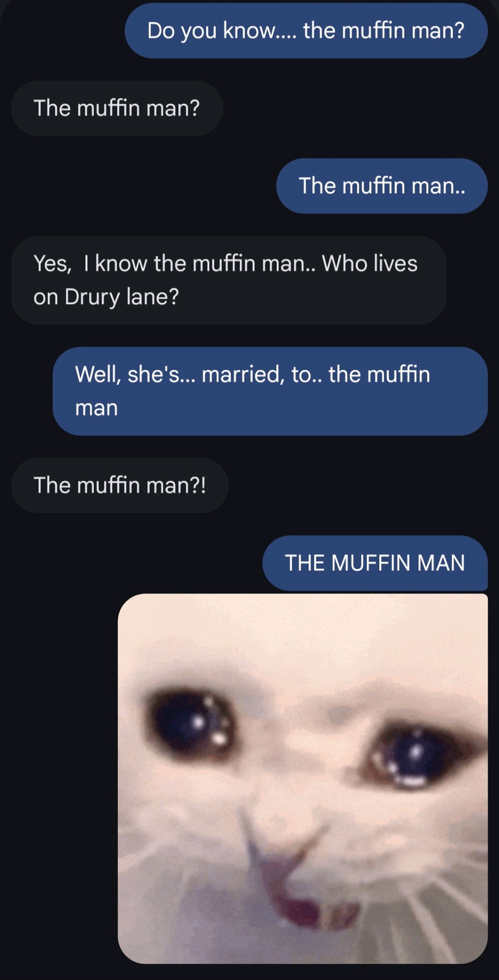499x980 pixels.
Task: Select the received "The muffin man?" bubble
Action: coord(117,108)
